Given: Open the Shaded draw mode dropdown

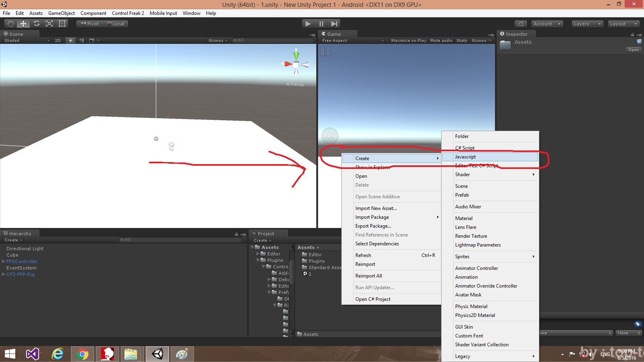Looking at the screenshot, I should pyautogui.click(x=27, y=40).
